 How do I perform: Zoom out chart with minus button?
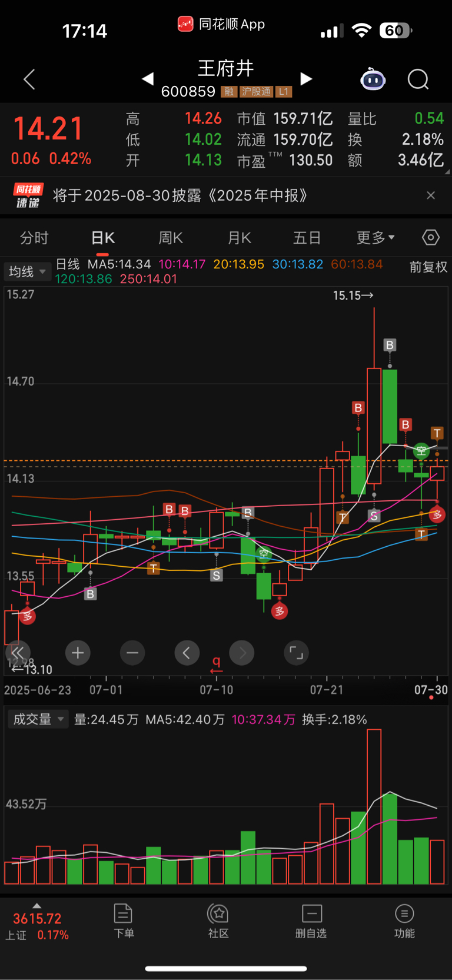point(132,653)
